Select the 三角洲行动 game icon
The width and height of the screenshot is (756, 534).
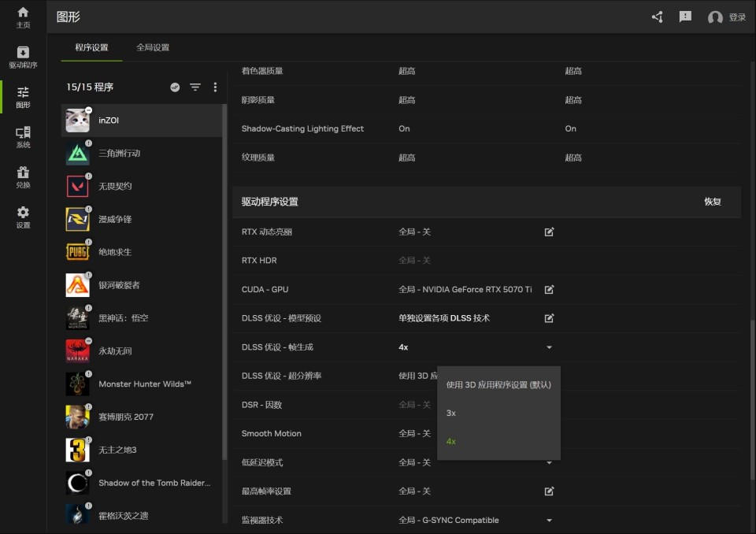click(78, 154)
